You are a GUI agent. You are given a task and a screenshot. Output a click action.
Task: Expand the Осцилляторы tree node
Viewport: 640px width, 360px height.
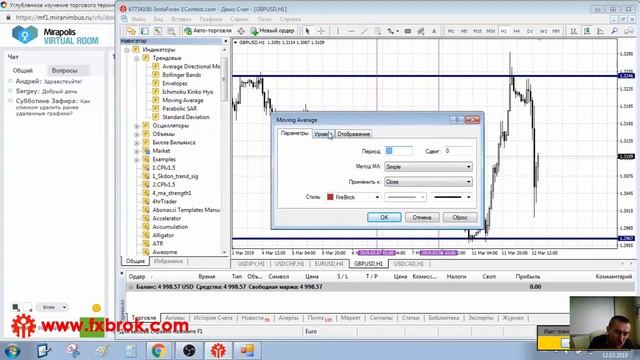pyautogui.click(x=137, y=126)
